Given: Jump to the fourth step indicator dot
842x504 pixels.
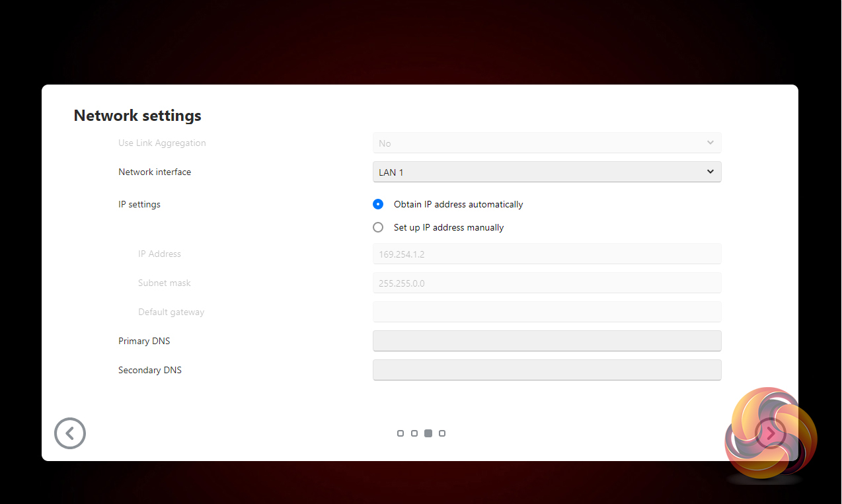Looking at the screenshot, I should pyautogui.click(x=442, y=433).
